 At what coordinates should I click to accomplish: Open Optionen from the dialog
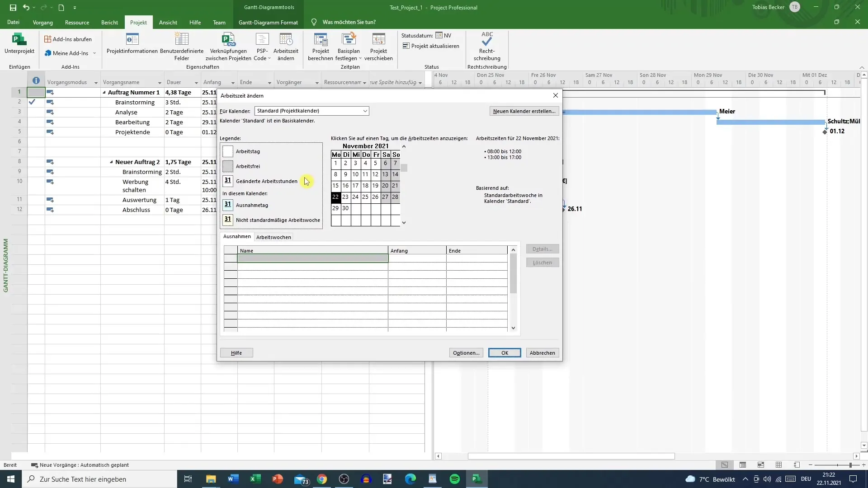click(466, 353)
